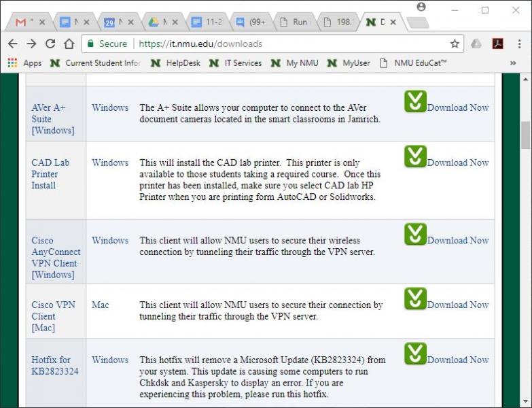Open the CAD Lab Printer Install link
This screenshot has height=408, width=532.
click(50, 174)
